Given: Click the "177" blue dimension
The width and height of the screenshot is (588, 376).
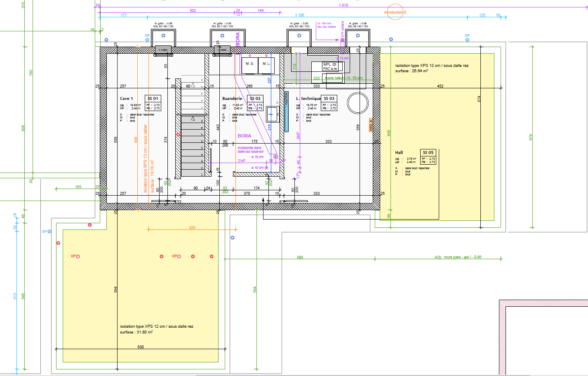Looking at the screenshot, I should pos(124,15).
